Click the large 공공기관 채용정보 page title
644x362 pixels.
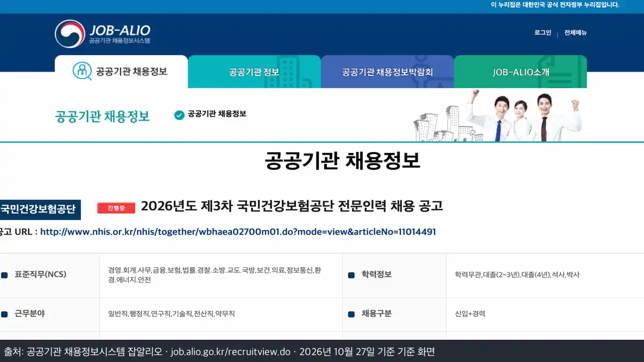coord(342,161)
